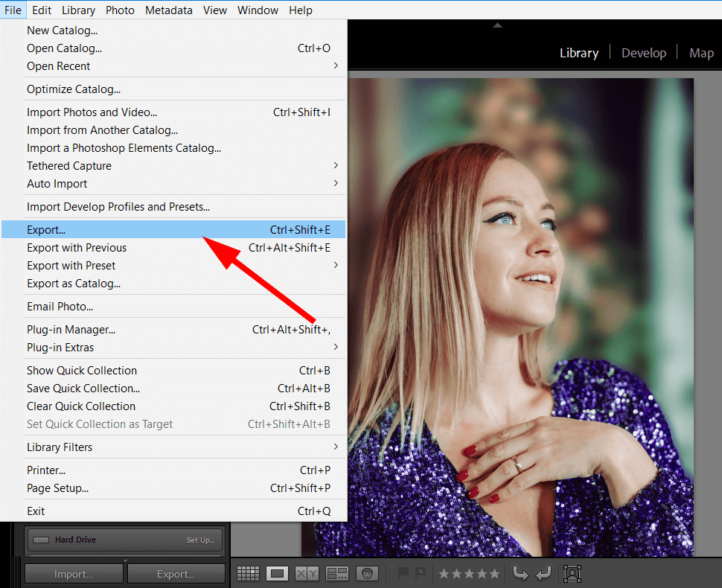Open Compare view (XY)
The width and height of the screenshot is (722, 588).
307,573
